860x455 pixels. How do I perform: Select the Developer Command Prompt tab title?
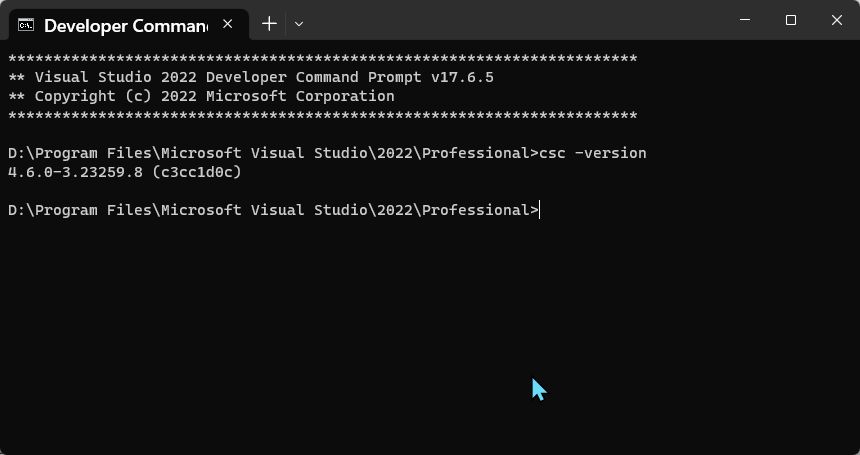(126, 26)
